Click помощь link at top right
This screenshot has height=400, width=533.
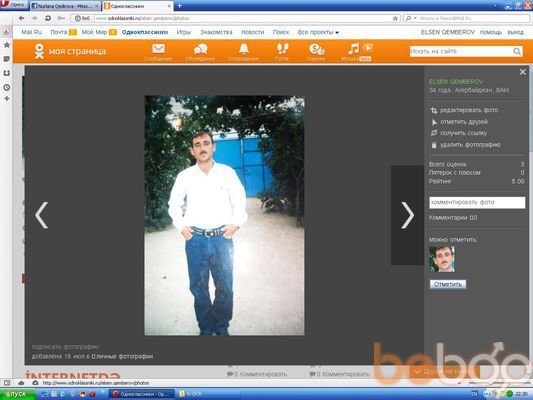[491, 32]
